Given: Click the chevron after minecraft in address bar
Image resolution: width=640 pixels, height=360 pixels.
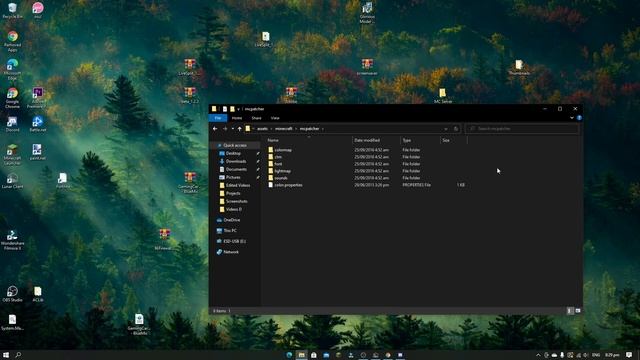Looking at the screenshot, I should click(x=296, y=129).
